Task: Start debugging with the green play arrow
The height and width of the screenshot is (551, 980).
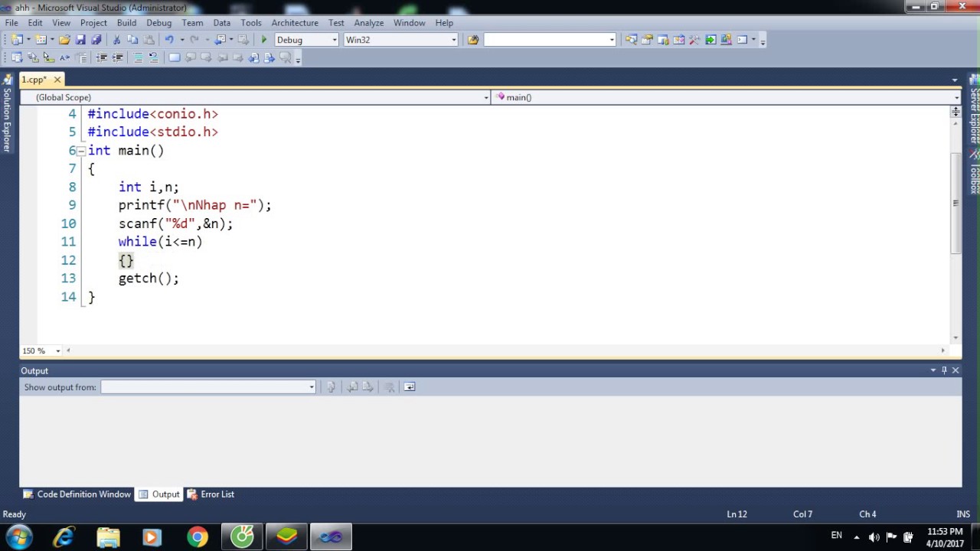Action: (264, 40)
